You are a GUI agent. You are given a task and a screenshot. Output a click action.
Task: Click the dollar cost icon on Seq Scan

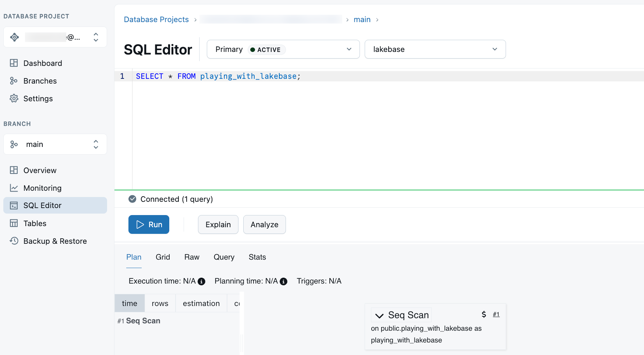point(483,314)
